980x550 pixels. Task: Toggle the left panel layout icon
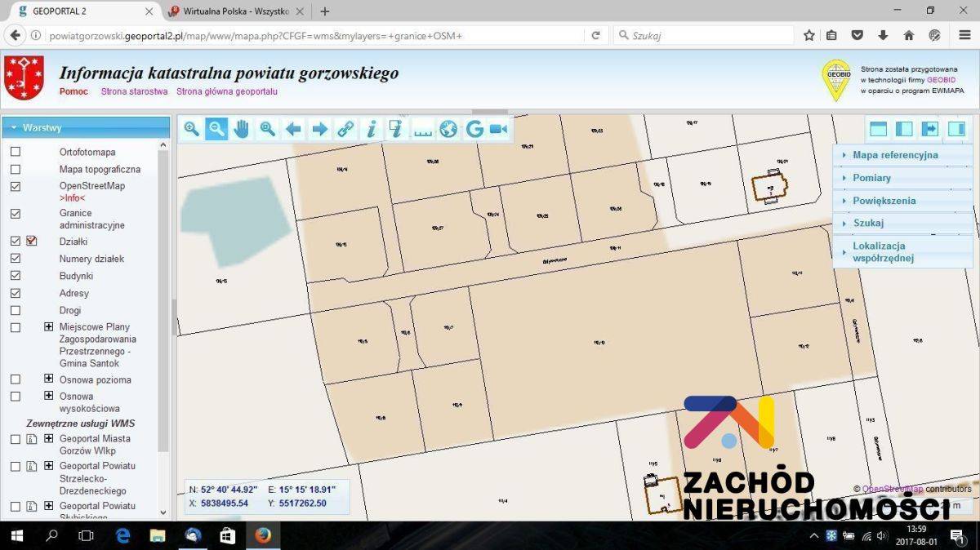click(x=904, y=129)
